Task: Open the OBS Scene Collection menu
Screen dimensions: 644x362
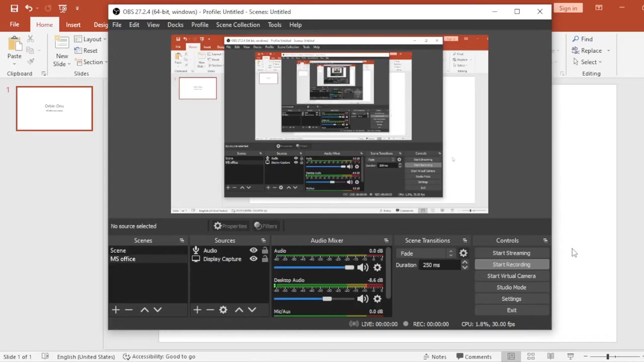Action: click(238, 25)
